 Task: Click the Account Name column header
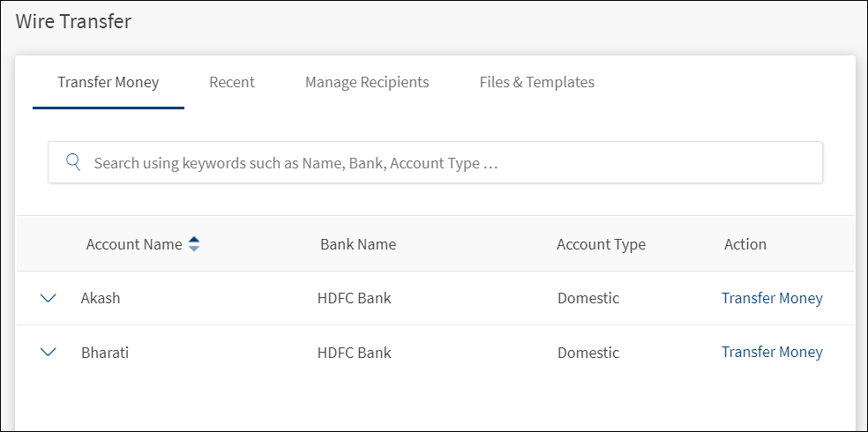point(134,244)
